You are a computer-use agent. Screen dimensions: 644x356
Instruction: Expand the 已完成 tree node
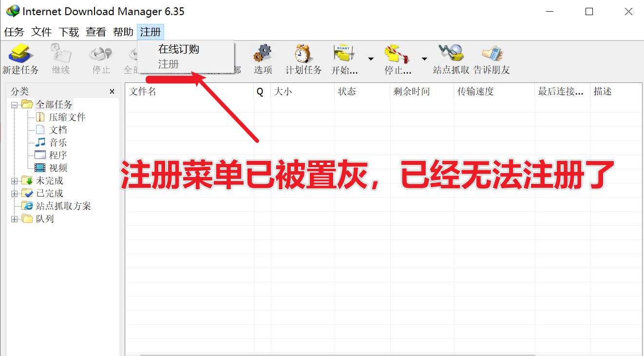tap(14, 193)
